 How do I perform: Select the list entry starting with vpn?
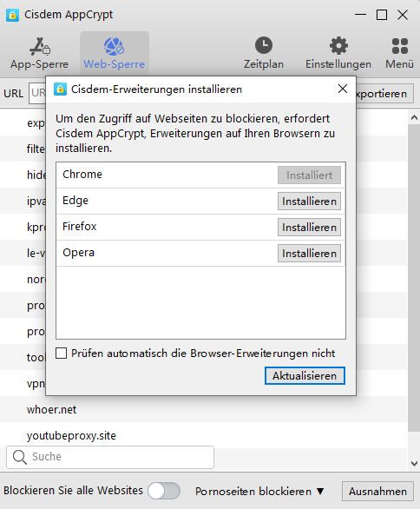pos(36,384)
